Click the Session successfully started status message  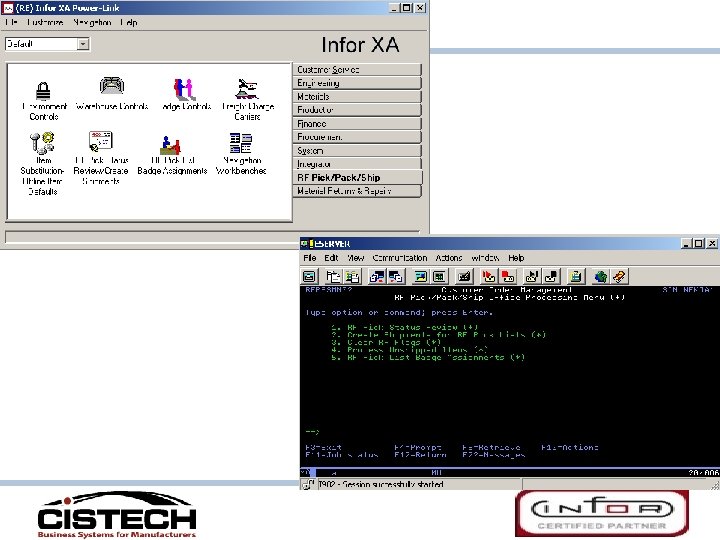[x=381, y=484]
